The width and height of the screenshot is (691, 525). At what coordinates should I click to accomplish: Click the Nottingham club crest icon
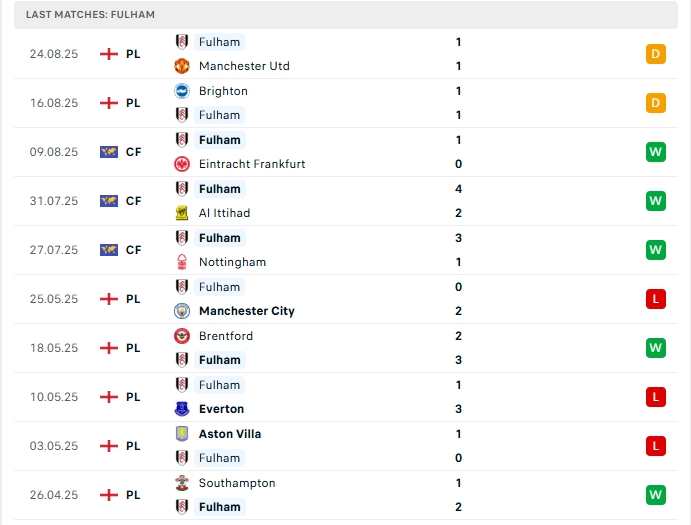(x=182, y=262)
